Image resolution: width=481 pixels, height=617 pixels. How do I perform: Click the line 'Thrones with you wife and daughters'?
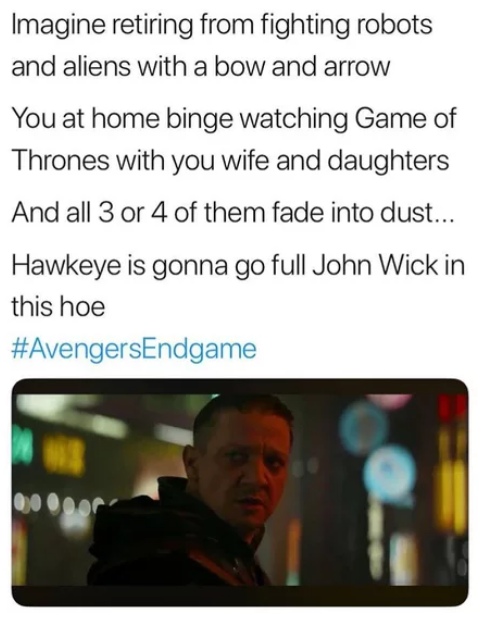click(x=230, y=161)
